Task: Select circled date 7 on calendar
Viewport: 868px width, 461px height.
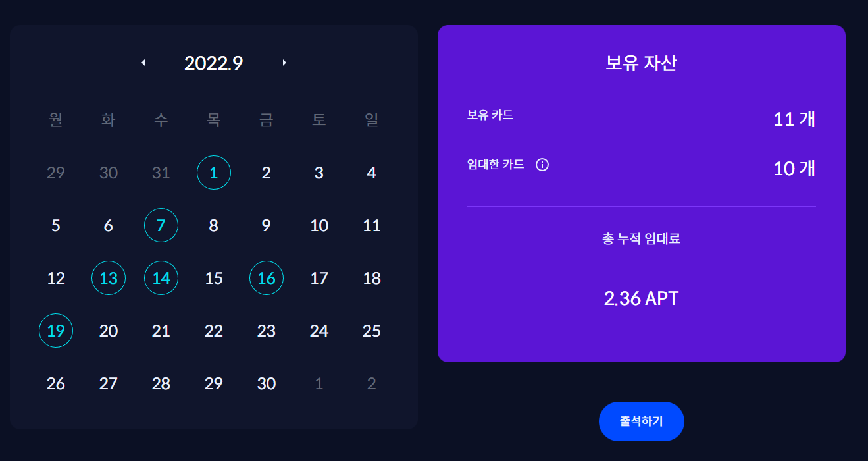Action: [161, 225]
